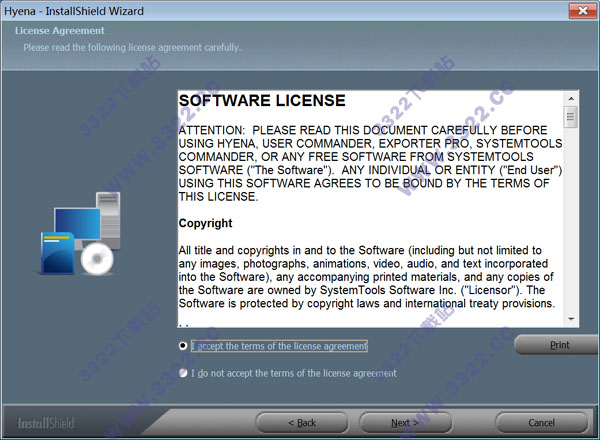Choose 'I do not accept the terms' option
Screen dimensions: 600x440
pos(183,373)
